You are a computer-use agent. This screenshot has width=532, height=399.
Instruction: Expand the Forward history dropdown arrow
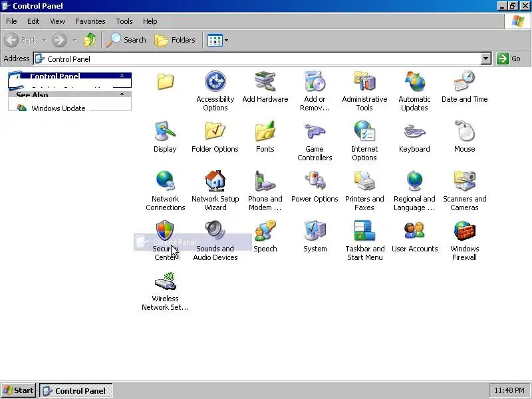coord(74,40)
